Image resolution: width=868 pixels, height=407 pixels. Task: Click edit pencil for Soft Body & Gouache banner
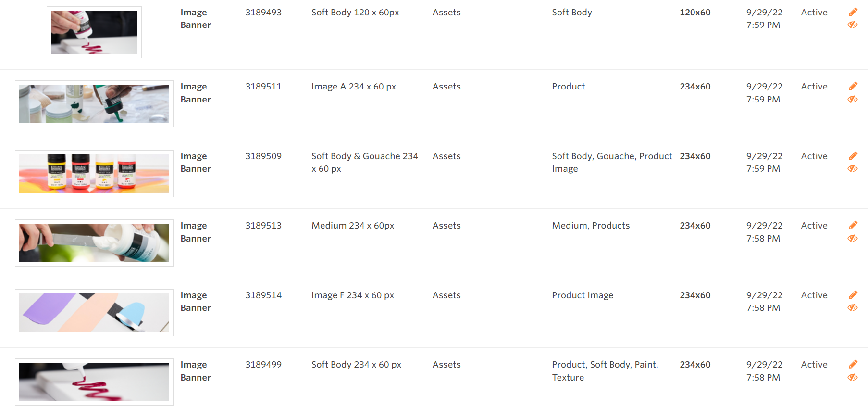pyautogui.click(x=853, y=156)
